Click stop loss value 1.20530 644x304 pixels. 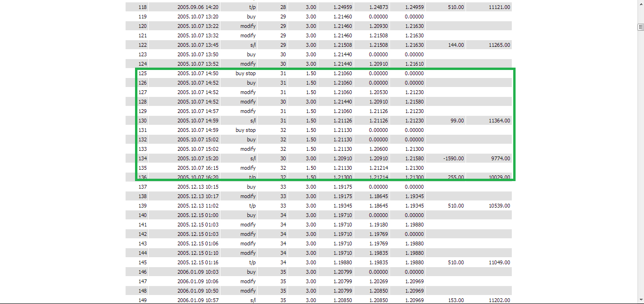(378, 92)
